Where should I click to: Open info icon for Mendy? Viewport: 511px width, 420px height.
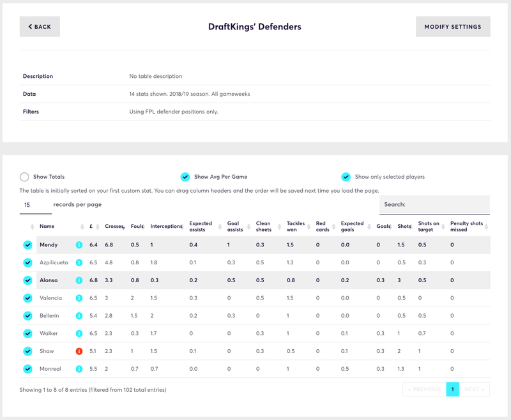click(79, 245)
